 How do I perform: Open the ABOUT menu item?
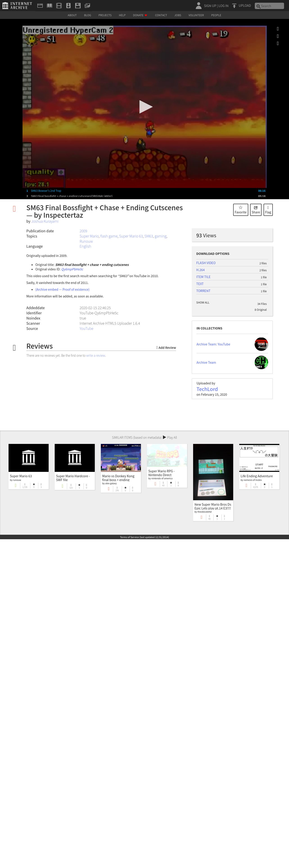tap(72, 15)
